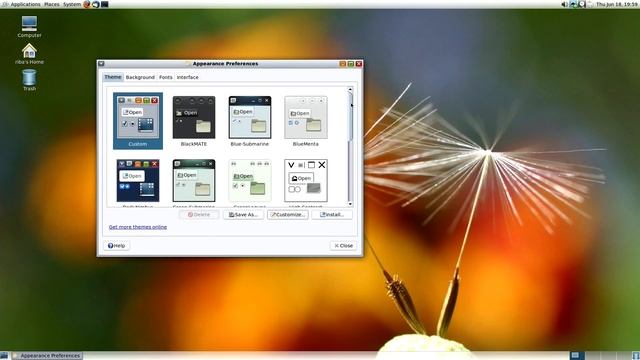The height and width of the screenshot is (360, 640).
Task: Open Help for Appearance Preferences
Action: 116,246
